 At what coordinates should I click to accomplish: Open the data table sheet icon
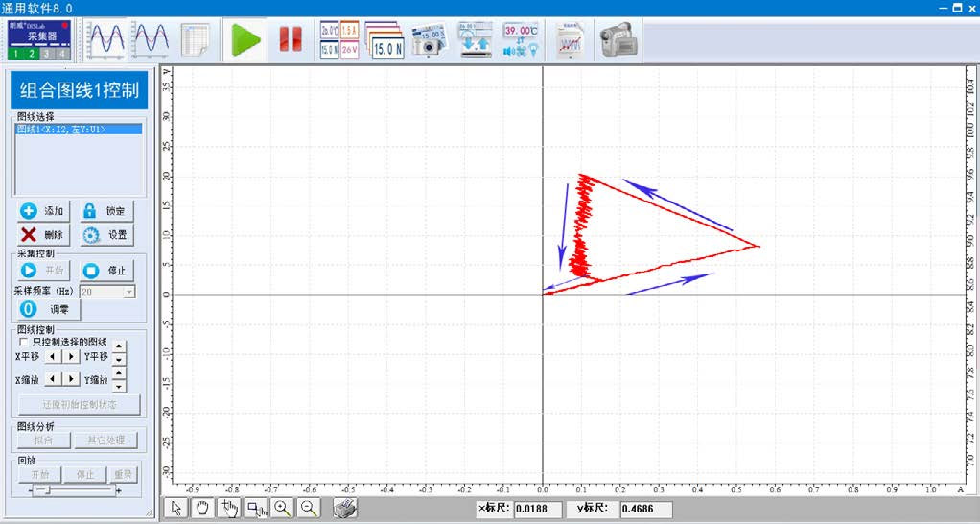click(197, 40)
